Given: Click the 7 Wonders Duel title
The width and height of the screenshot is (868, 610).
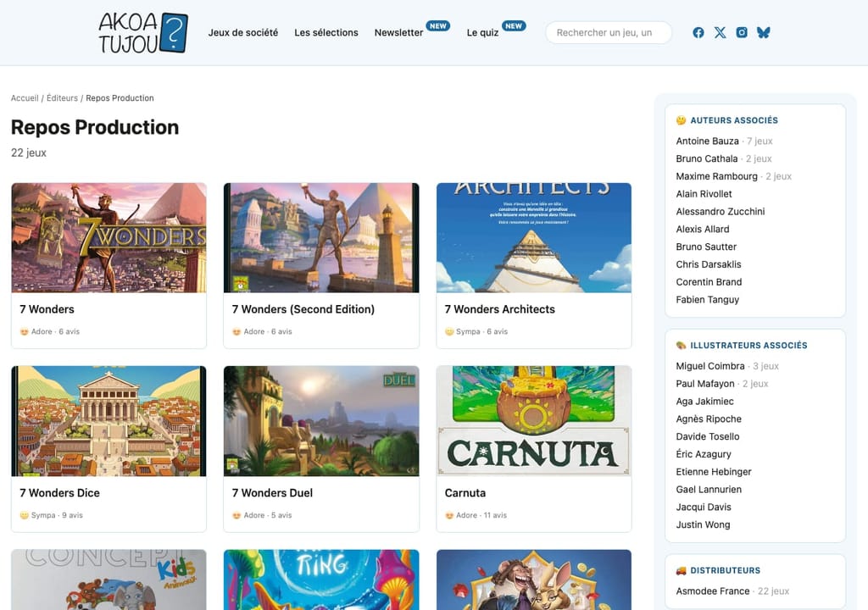Looking at the screenshot, I should point(272,492).
